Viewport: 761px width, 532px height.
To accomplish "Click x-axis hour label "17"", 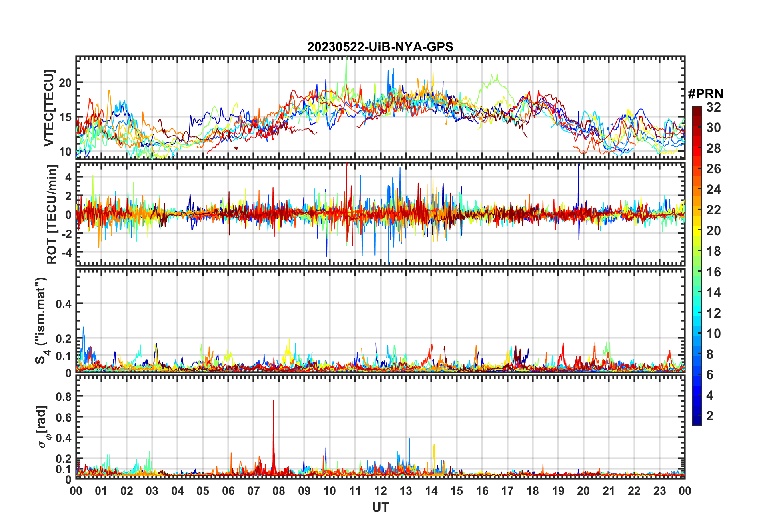I will (507, 491).
